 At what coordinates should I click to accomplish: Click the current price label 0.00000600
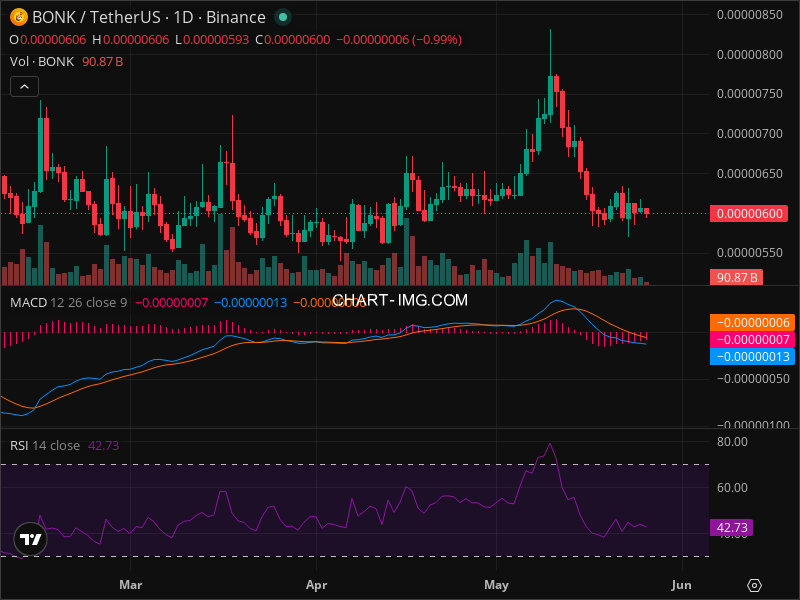[748, 213]
